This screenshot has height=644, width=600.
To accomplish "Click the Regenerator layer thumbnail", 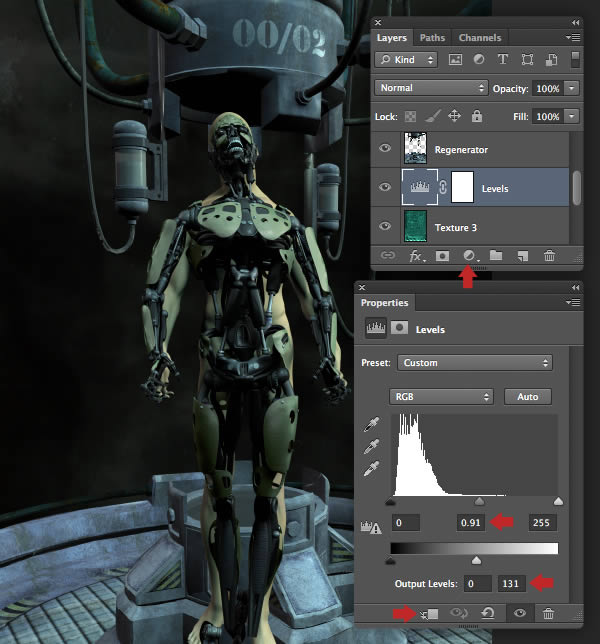I will click(x=415, y=148).
